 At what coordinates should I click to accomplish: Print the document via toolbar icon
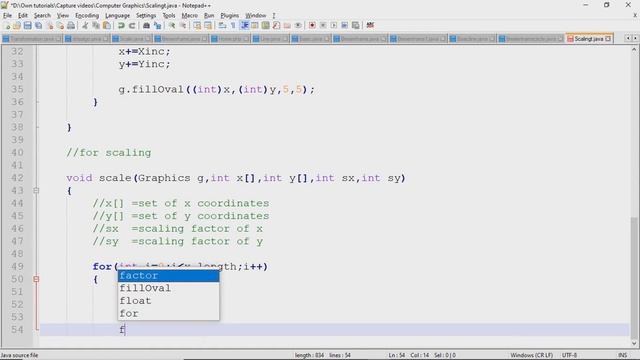pos(71,25)
